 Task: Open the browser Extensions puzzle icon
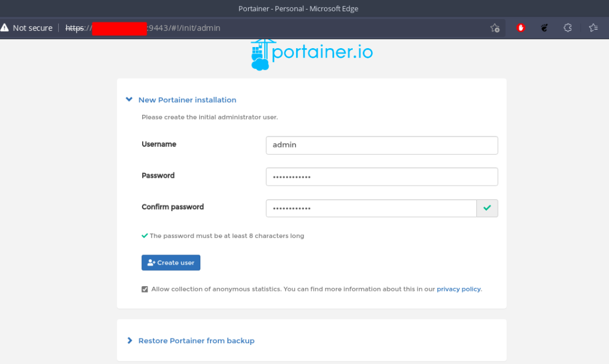pos(567,27)
